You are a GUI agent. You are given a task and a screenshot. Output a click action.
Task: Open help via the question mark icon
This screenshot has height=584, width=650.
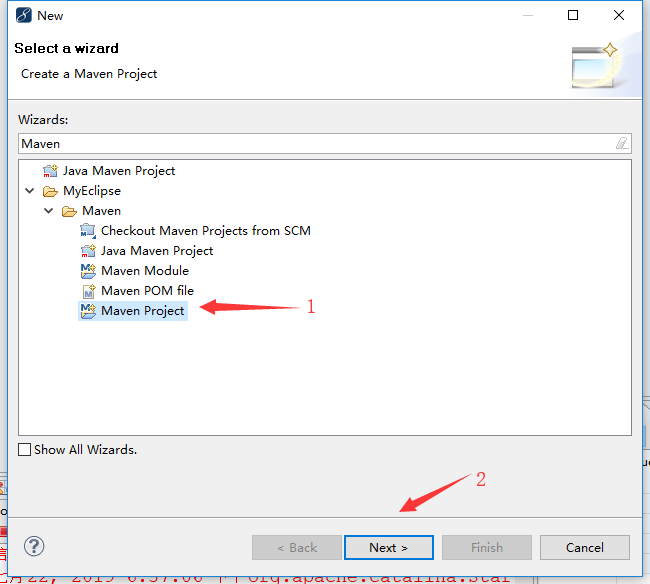point(34,546)
